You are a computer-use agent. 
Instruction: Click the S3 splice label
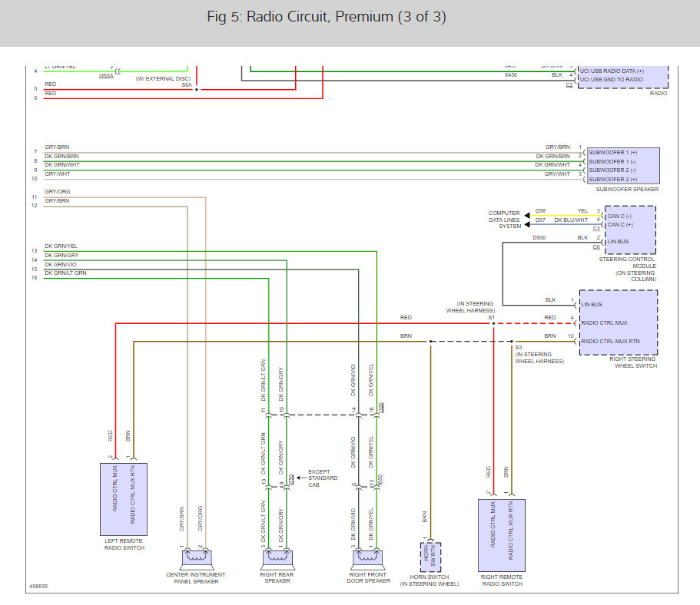coord(519,347)
